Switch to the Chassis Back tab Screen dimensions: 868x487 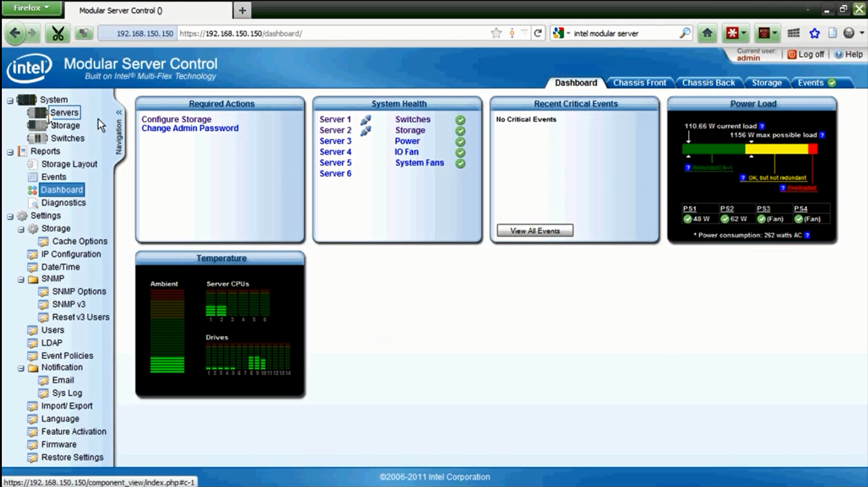709,82
